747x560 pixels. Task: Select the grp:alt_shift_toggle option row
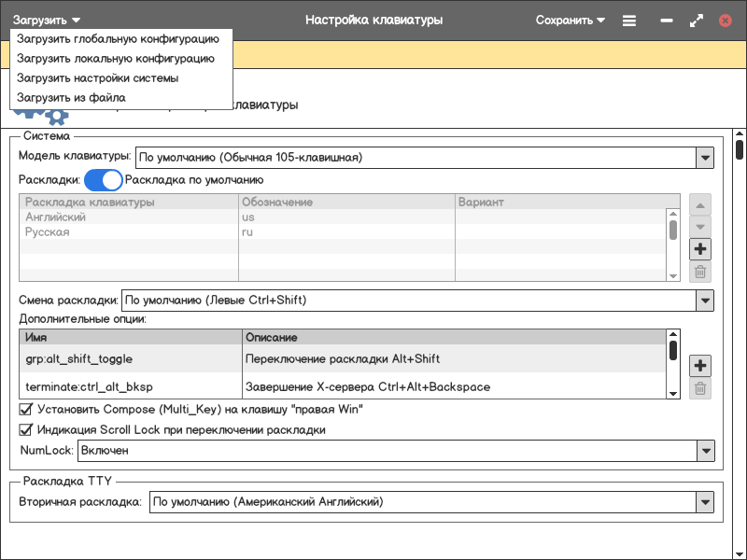78,358
